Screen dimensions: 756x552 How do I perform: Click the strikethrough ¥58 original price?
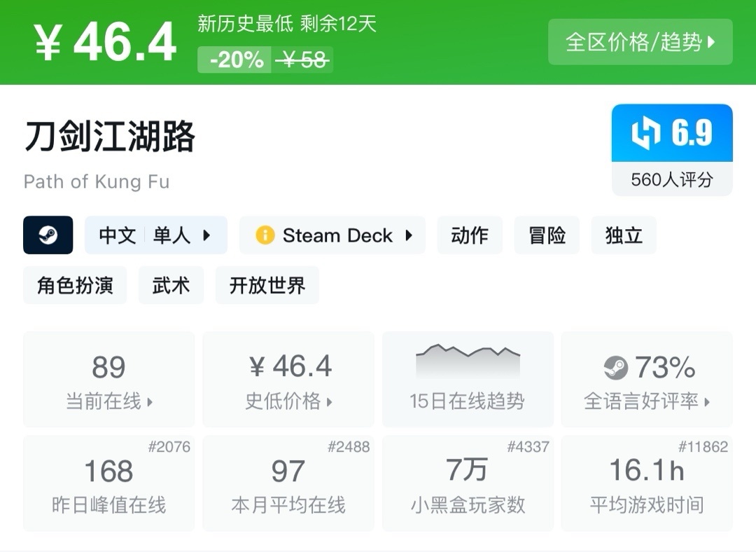[x=304, y=60]
